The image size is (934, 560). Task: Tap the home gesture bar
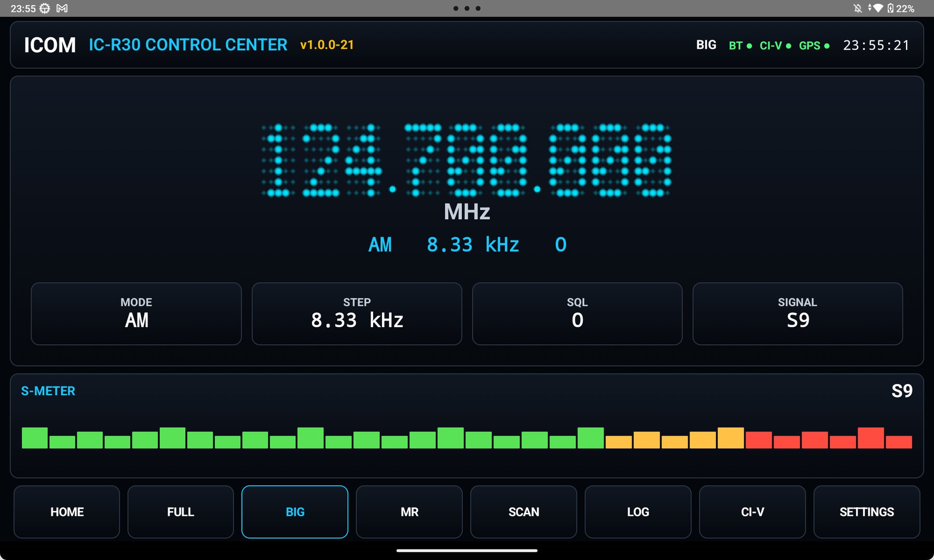(x=466, y=551)
